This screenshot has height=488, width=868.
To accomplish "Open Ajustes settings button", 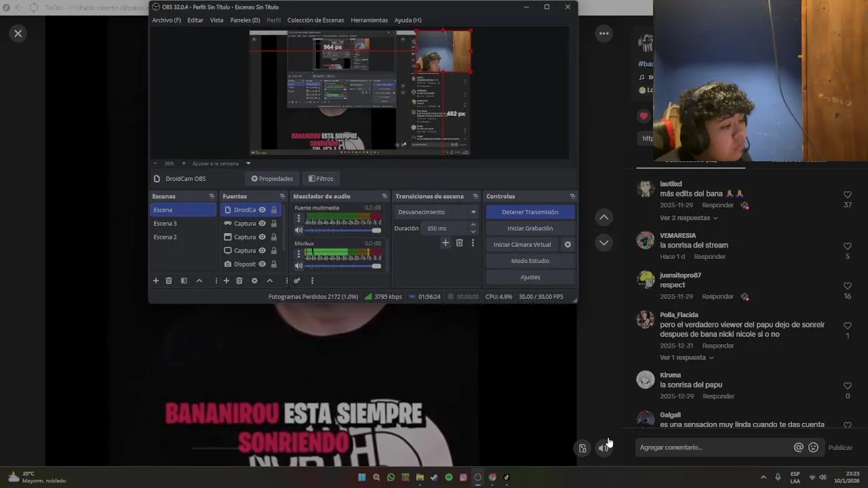I will coord(530,277).
